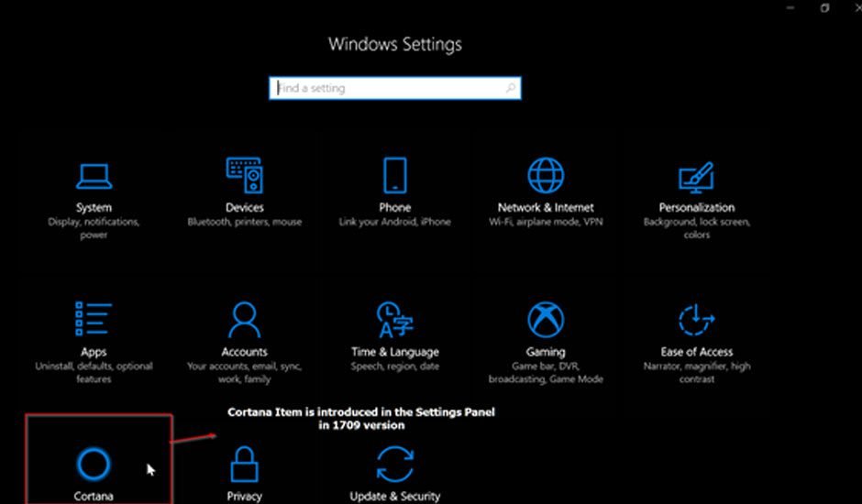Viewport: 862px width, 504px height.
Task: Click the Apps label text
Action: click(x=94, y=352)
